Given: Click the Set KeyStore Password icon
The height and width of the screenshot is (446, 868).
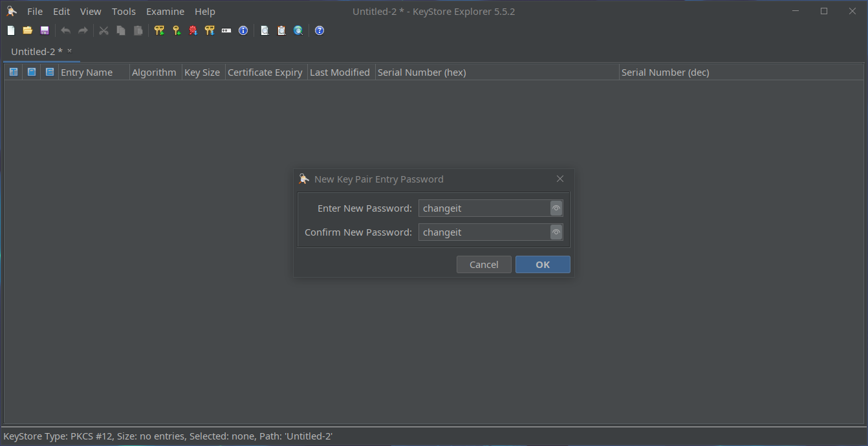Looking at the screenshot, I should tap(226, 30).
